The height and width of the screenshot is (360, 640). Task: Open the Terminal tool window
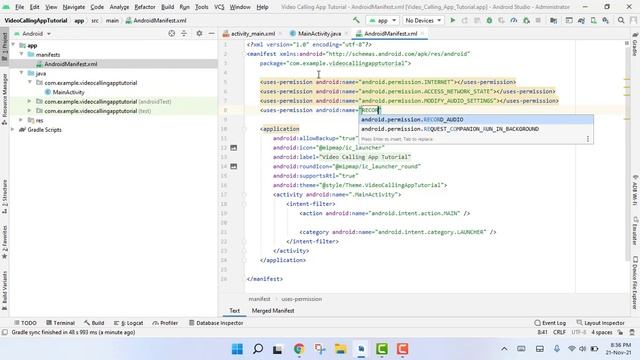60,323
